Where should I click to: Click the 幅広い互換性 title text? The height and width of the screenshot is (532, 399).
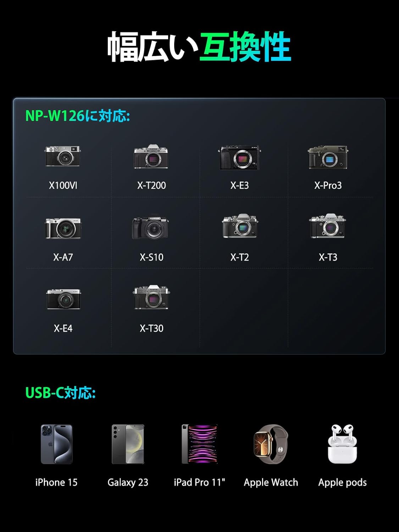click(x=199, y=47)
